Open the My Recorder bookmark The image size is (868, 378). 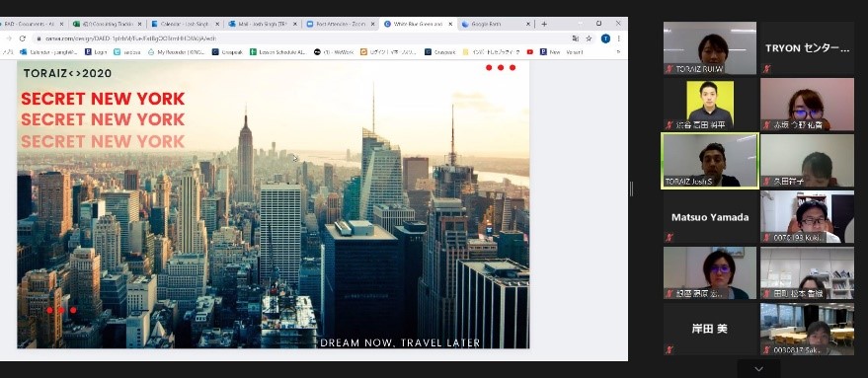(176, 52)
